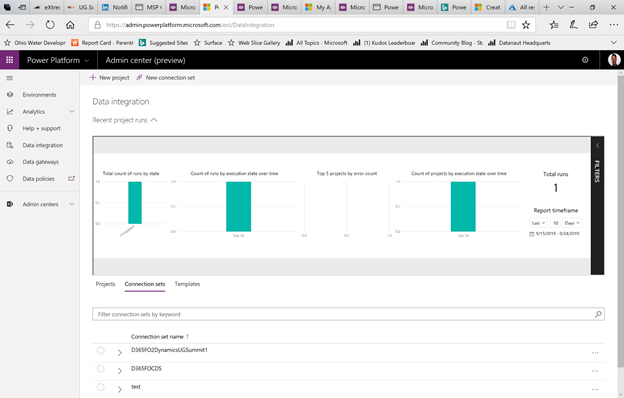Click the Data integration sidebar icon
Image resolution: width=624 pixels, height=398 pixels.
click(x=10, y=145)
